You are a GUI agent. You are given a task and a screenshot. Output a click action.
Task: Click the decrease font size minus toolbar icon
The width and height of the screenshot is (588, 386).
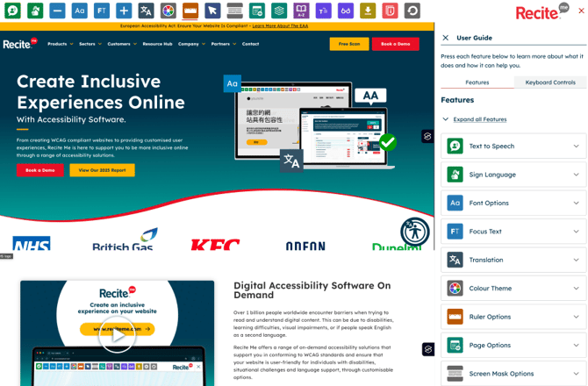[57, 11]
